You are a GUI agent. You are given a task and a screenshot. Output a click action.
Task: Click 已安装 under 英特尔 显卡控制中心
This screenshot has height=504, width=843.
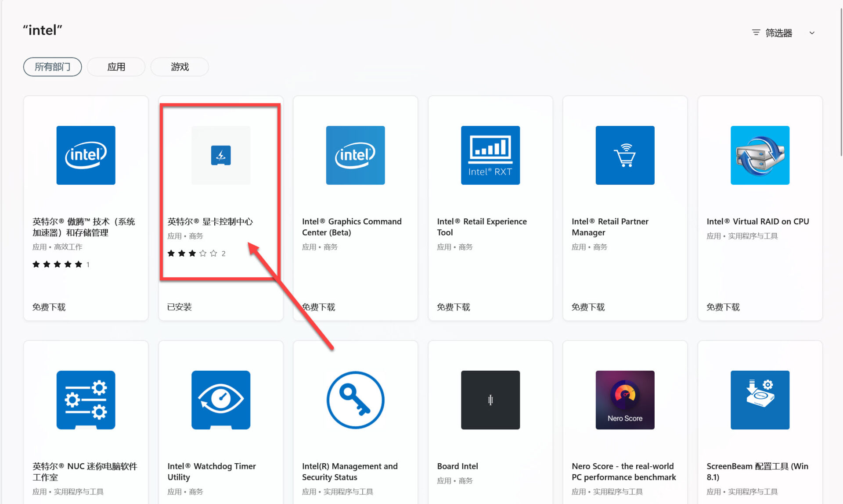point(179,307)
